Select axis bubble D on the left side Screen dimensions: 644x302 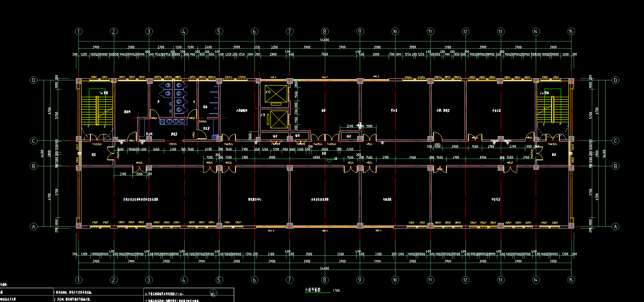tap(33, 80)
